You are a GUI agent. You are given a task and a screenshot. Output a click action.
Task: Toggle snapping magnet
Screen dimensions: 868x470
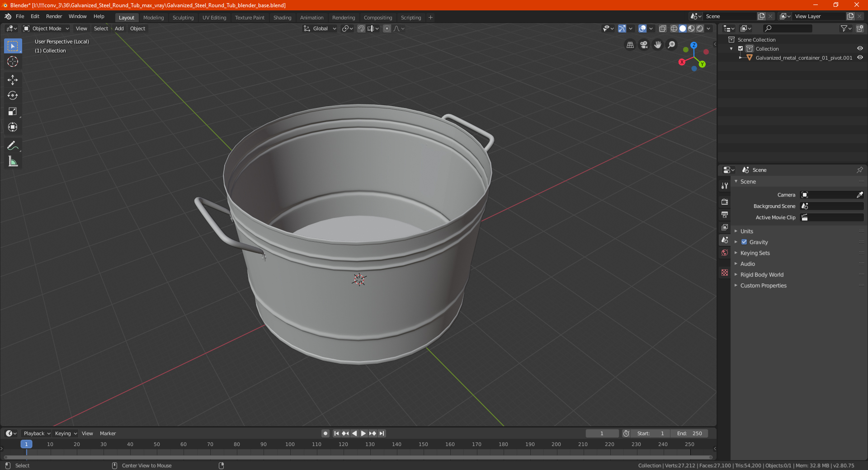[x=361, y=28]
